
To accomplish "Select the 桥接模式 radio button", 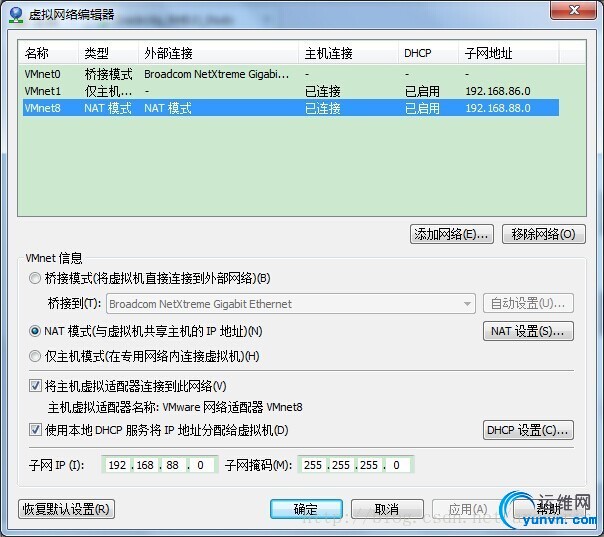I will click(x=35, y=278).
